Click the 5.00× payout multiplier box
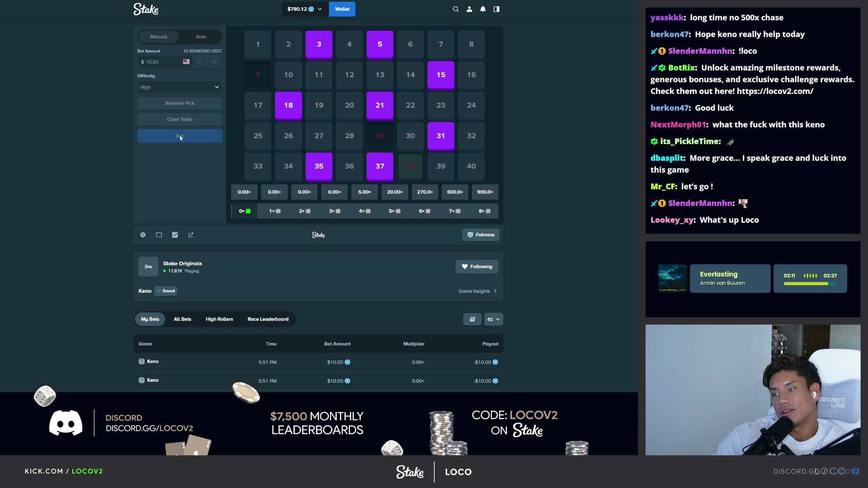 (x=365, y=192)
